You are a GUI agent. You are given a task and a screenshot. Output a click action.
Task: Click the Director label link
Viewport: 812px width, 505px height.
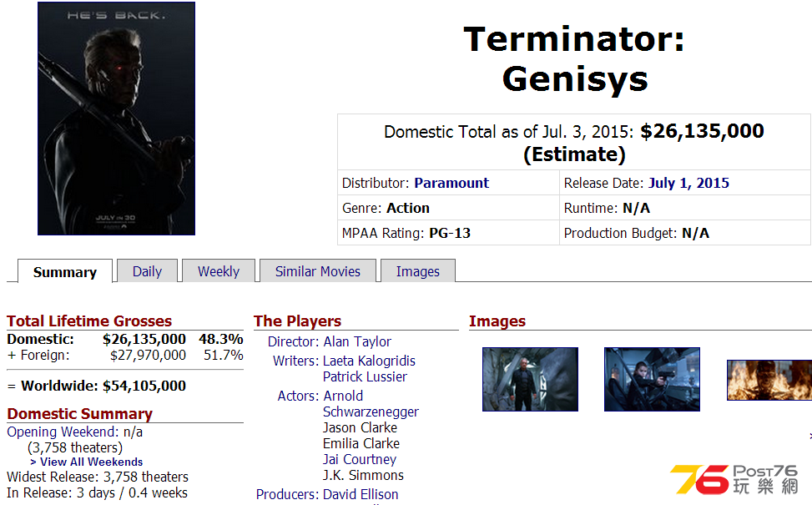(293, 342)
